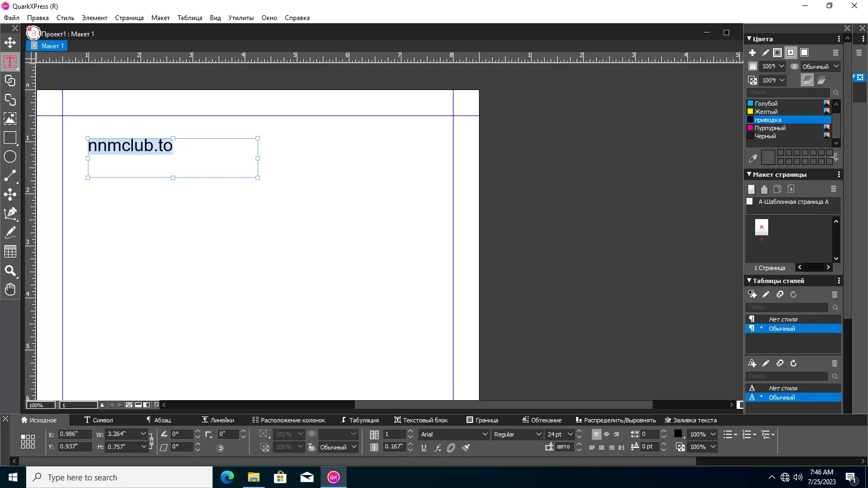Select the Text Content tool
The height and width of the screenshot is (488, 868).
click(10, 62)
